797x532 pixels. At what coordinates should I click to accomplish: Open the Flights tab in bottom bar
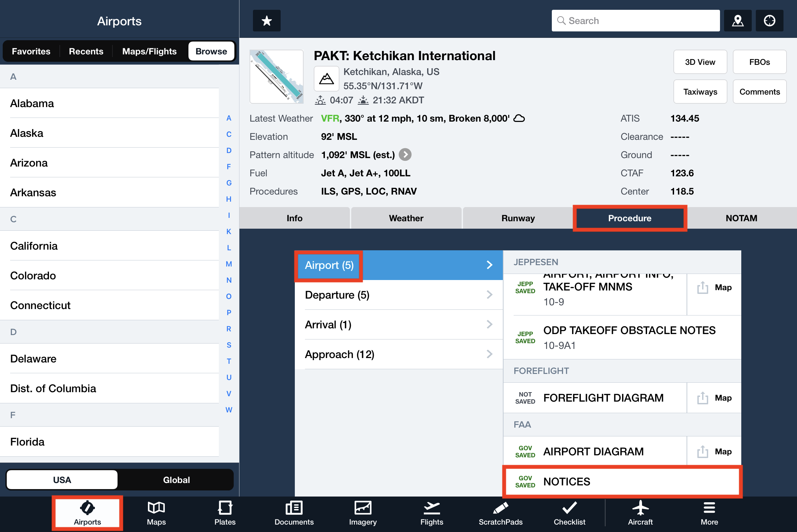431,513
